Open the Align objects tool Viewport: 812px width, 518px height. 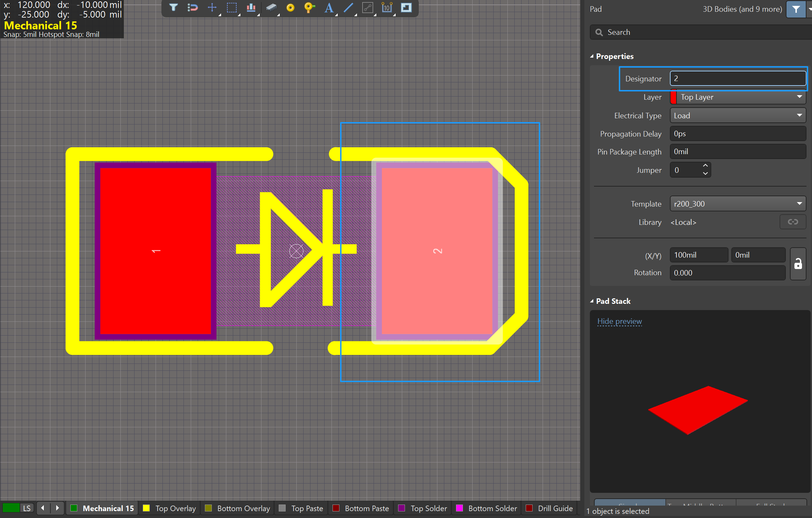(251, 7)
